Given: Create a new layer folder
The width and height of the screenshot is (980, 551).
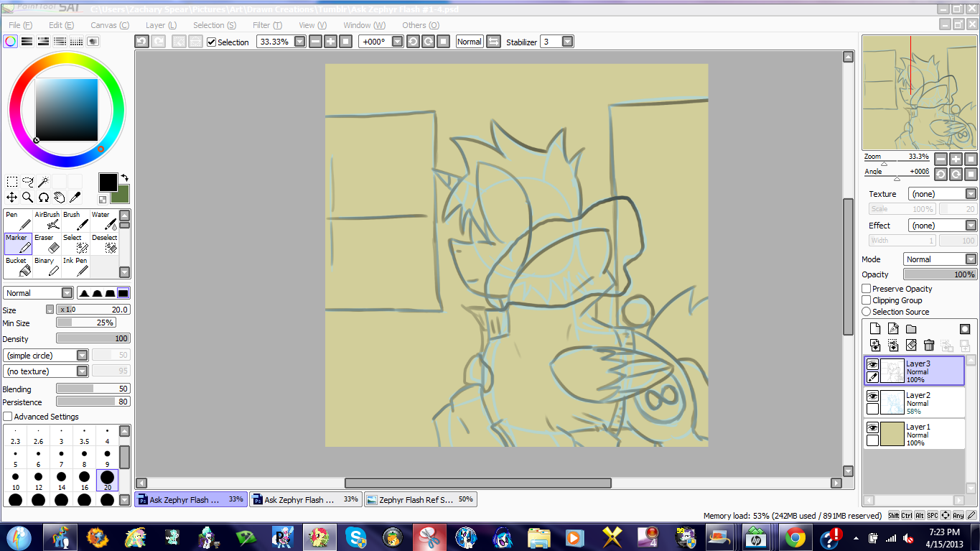Looking at the screenshot, I should click(911, 329).
